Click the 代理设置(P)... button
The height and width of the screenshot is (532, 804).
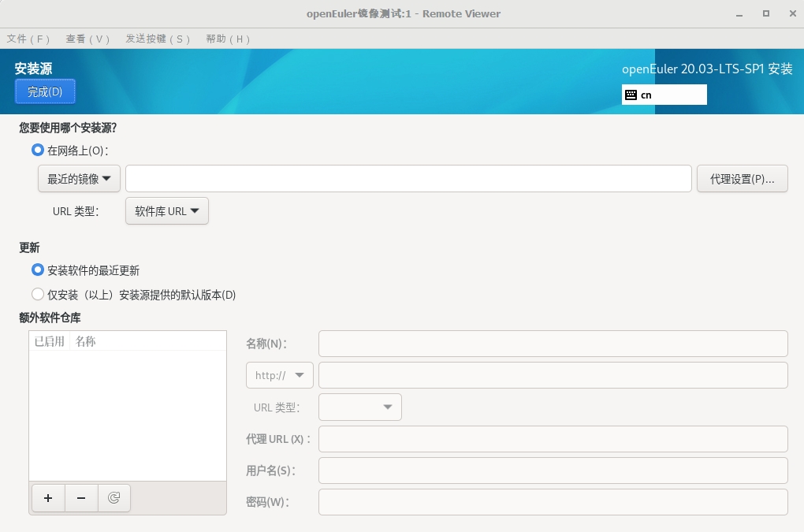pos(742,179)
